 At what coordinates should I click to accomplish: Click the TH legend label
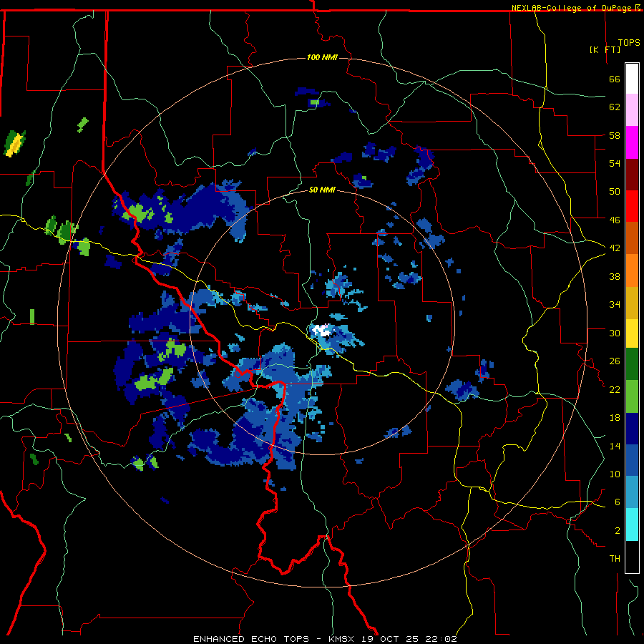(x=615, y=559)
